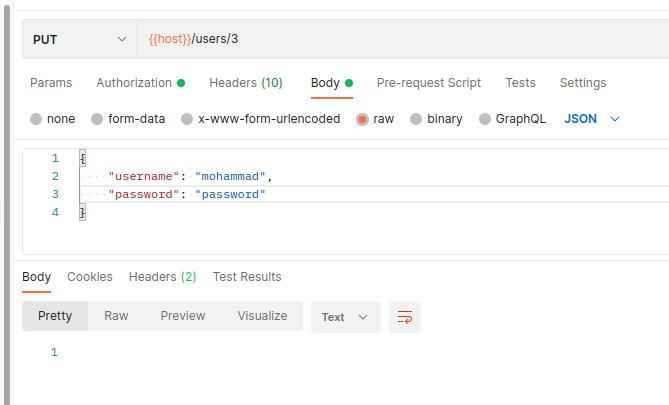Viewport: 669px width, 405px height.
Task: Switch response view to Raw
Action: (116, 316)
